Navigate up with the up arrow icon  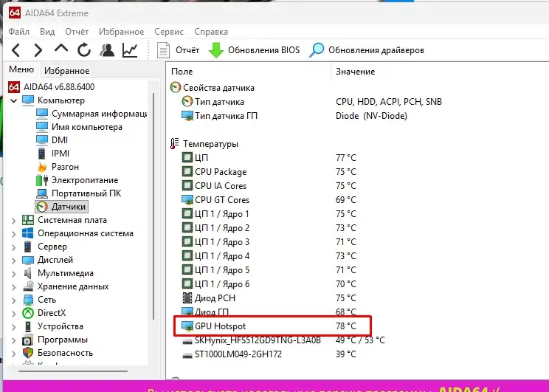tap(61, 49)
